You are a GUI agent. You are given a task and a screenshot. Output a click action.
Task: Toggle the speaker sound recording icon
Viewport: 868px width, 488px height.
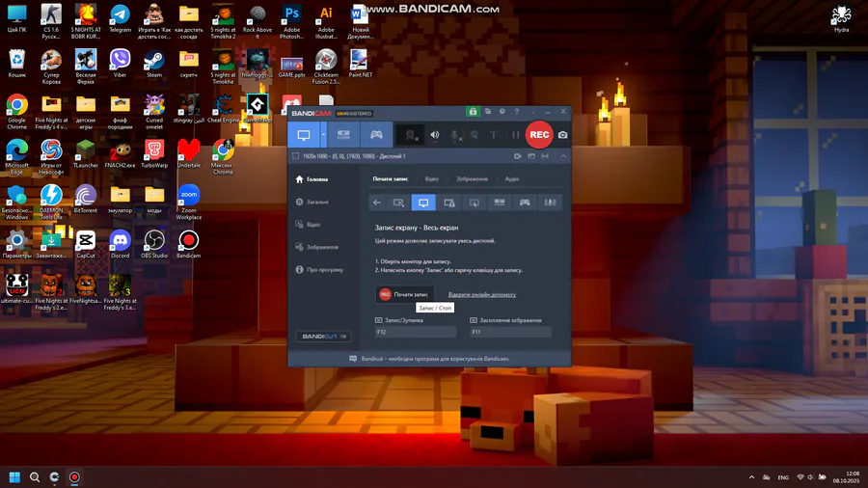(x=435, y=135)
